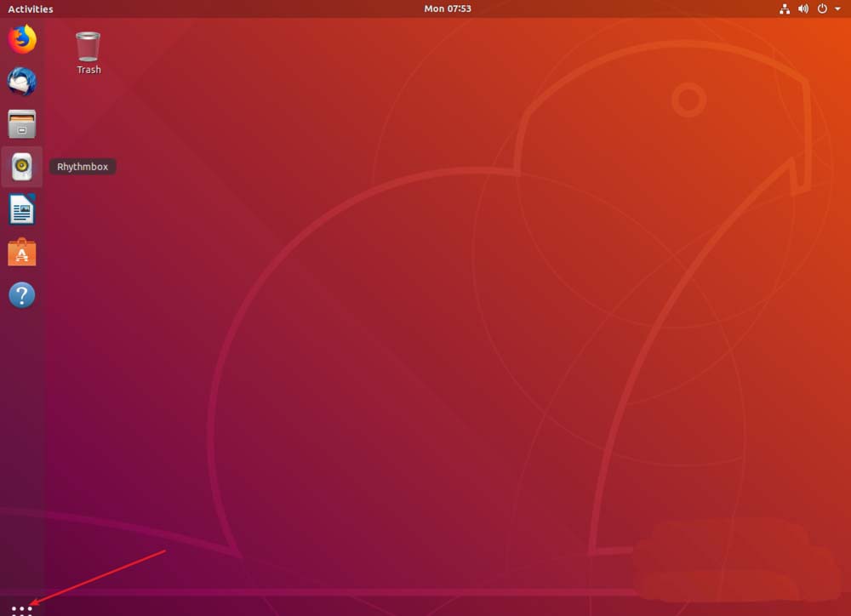Open LibreOffice Writer from the dock
Screen dimensions: 851x616
coord(22,209)
